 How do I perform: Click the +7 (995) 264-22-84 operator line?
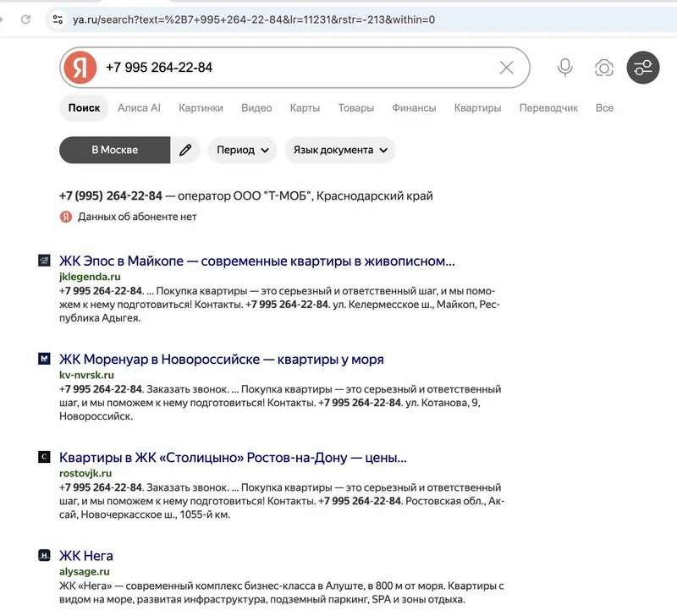coord(246,196)
